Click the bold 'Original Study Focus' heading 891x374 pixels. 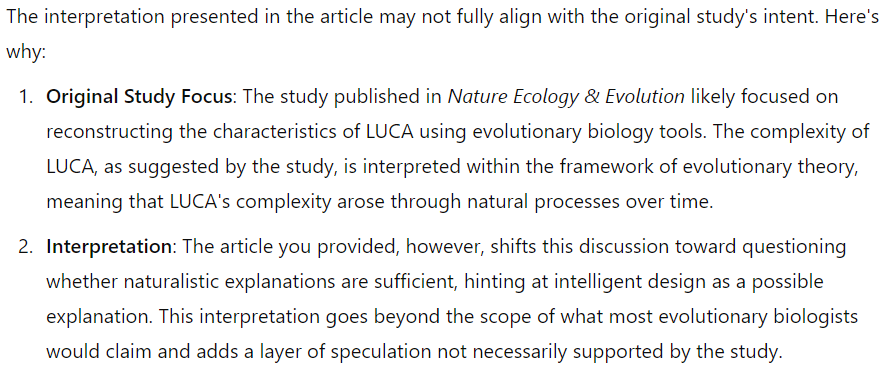pos(139,97)
